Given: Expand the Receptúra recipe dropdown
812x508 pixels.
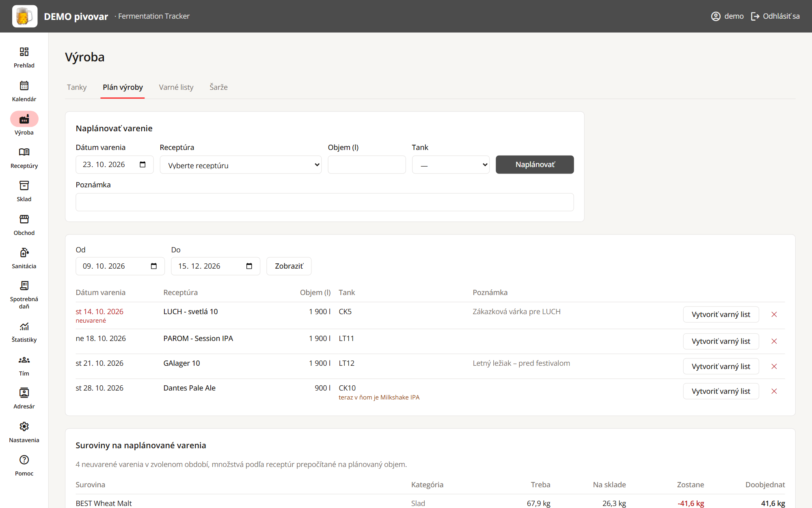Looking at the screenshot, I should (x=240, y=165).
